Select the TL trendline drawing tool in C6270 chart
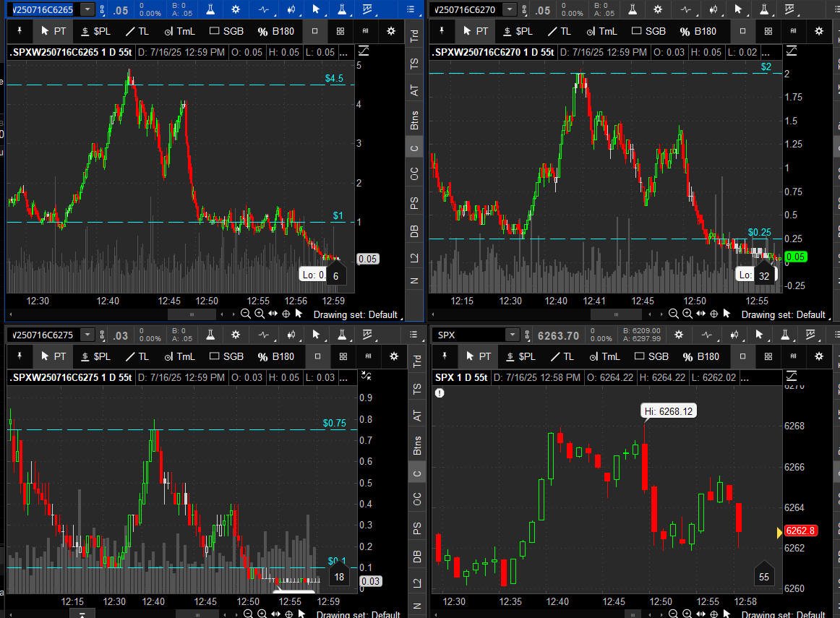 pos(559,31)
